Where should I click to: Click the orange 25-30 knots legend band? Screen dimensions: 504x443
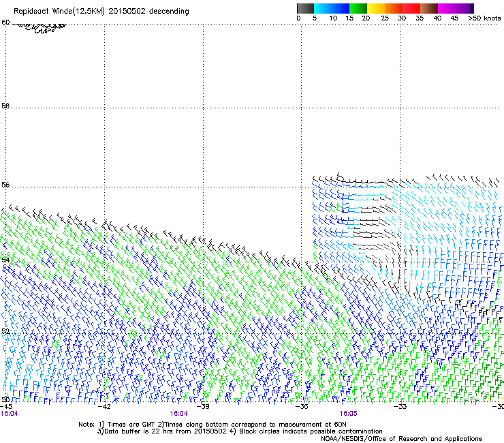click(x=394, y=8)
